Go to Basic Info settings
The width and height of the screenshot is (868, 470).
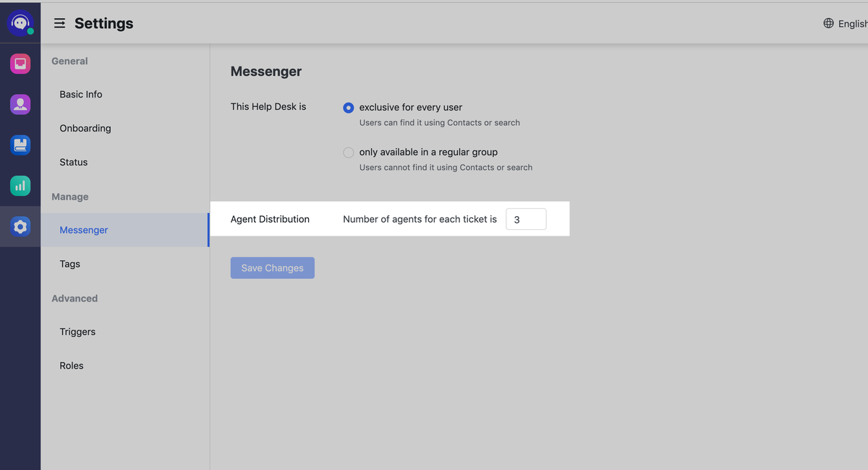coord(81,94)
